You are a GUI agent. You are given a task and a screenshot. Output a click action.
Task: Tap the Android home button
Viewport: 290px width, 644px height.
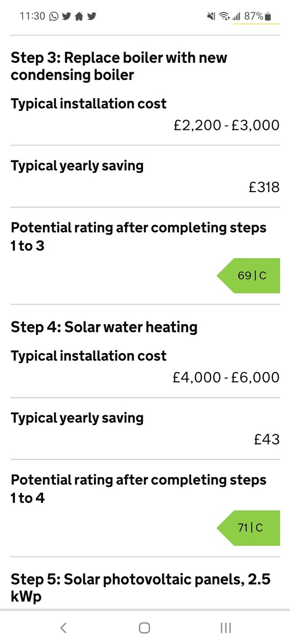(x=144, y=627)
